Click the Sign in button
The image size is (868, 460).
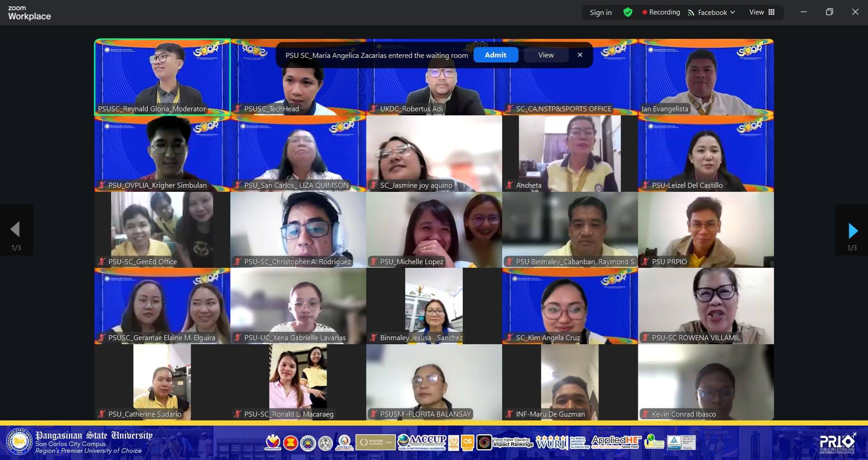click(x=600, y=12)
